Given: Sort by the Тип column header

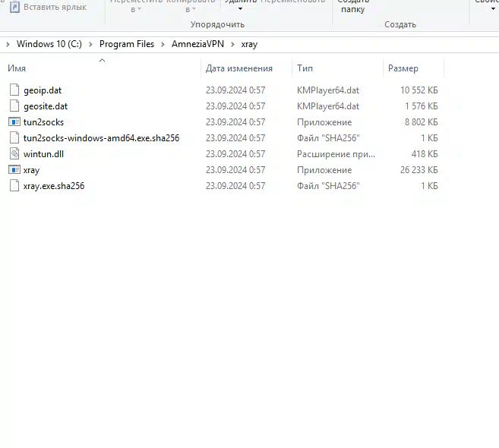Looking at the screenshot, I should click(x=305, y=68).
